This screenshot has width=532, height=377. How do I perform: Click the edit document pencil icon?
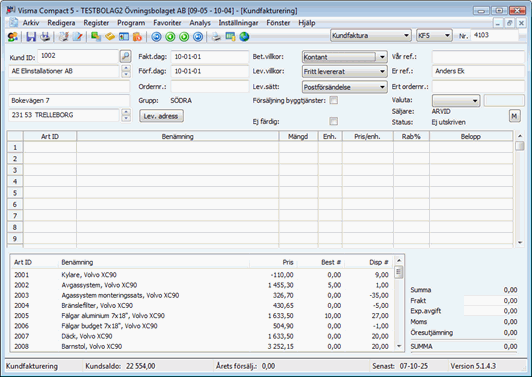pyautogui.click(x=77, y=36)
